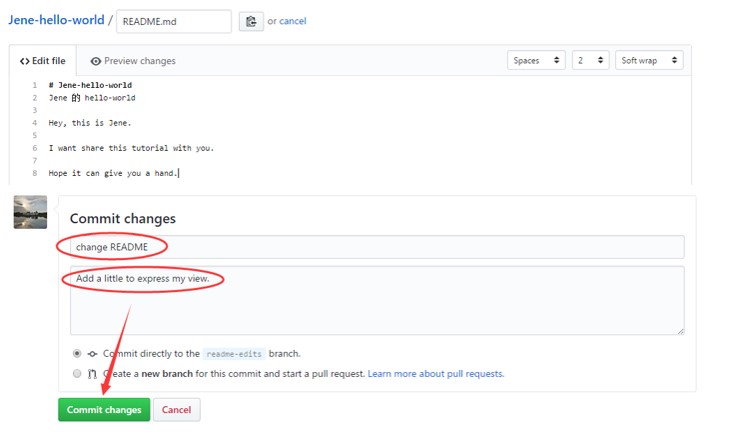Open the Jene-hello-world repository breadcrumb link

click(x=56, y=20)
